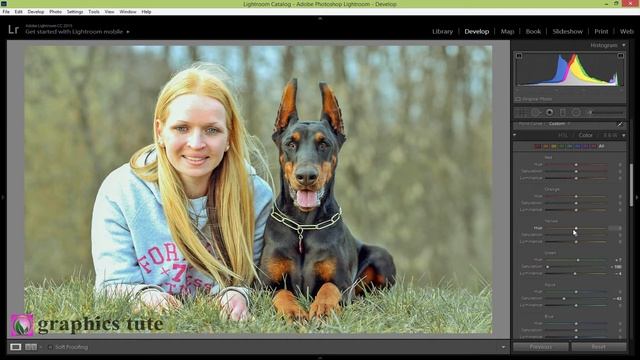Click the Green Hue slider handle

(578, 260)
